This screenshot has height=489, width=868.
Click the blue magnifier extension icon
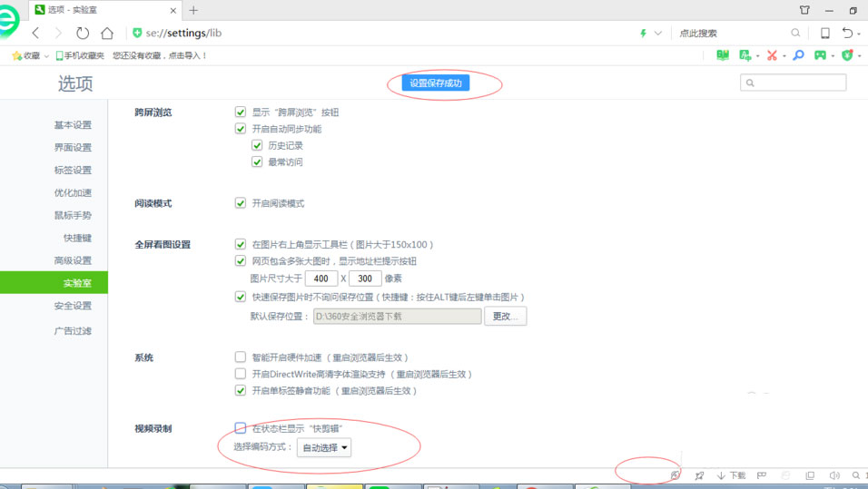pyautogui.click(x=798, y=55)
